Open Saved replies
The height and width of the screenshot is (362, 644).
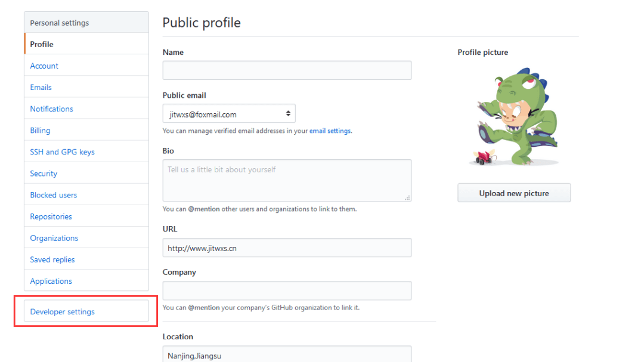pyautogui.click(x=52, y=259)
